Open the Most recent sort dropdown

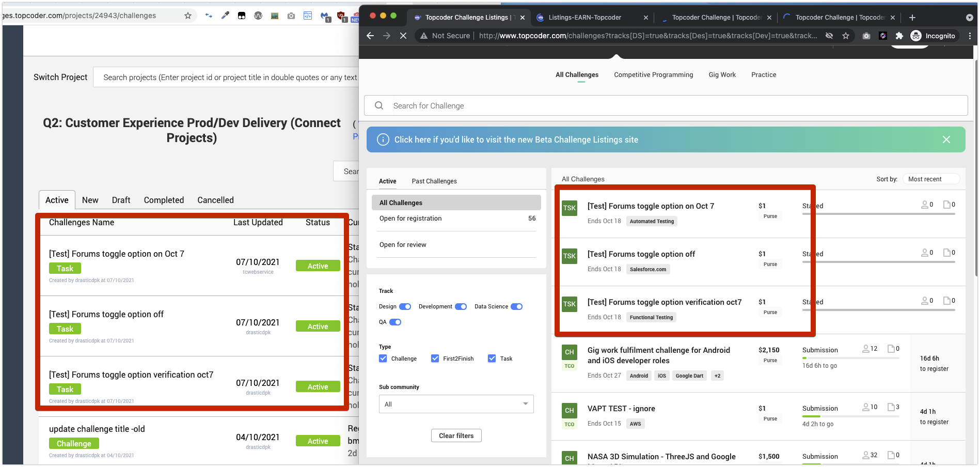[x=931, y=179]
